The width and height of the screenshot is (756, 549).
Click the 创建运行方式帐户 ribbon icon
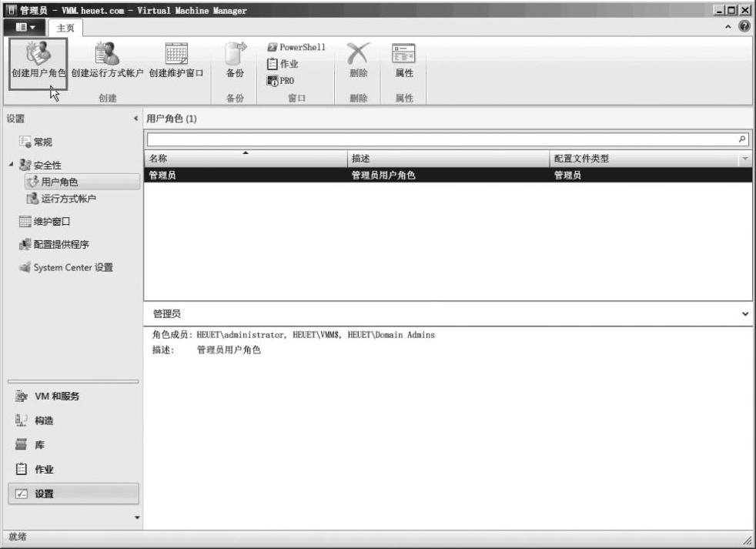[107, 53]
